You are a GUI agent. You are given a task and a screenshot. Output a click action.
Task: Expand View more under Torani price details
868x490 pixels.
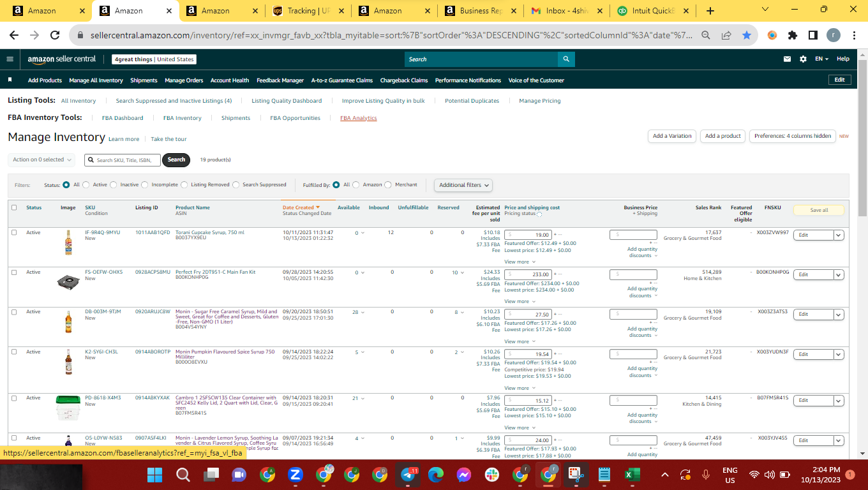519,262
